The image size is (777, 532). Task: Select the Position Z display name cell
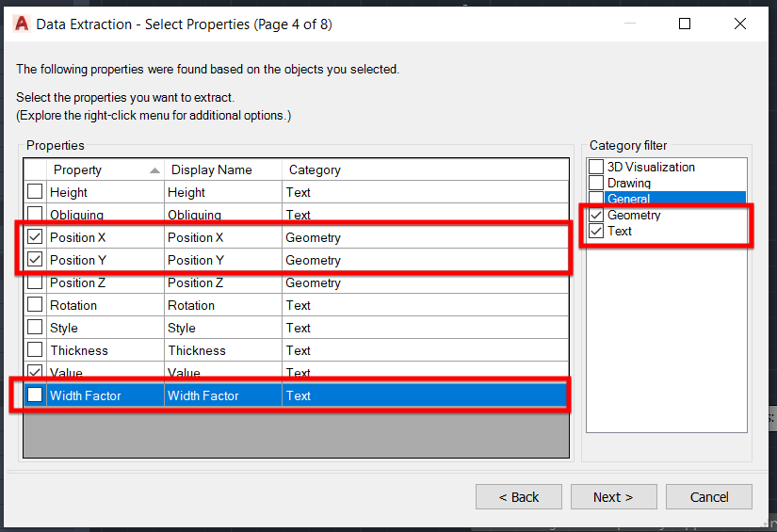[x=223, y=282]
